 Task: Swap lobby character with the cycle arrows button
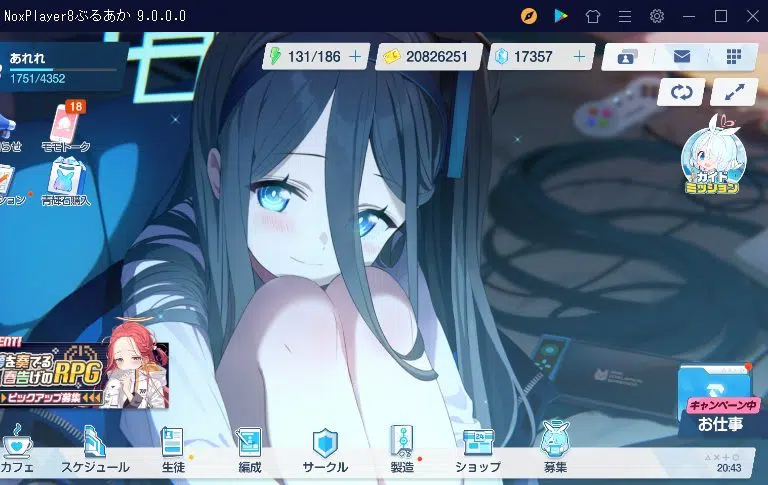(682, 92)
